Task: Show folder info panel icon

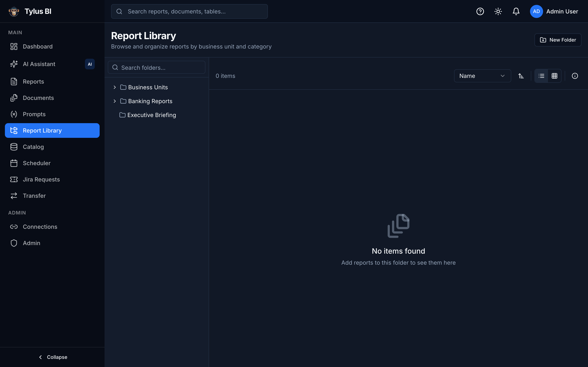Action: point(575,76)
